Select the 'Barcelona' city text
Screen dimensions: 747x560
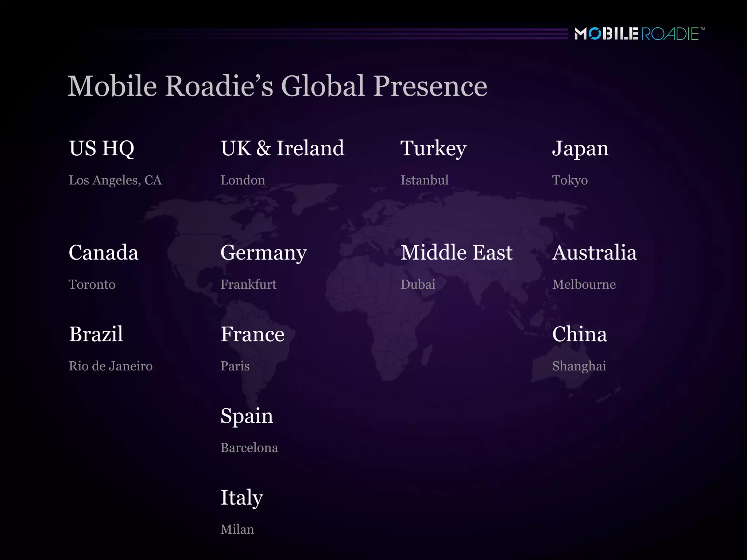point(249,448)
